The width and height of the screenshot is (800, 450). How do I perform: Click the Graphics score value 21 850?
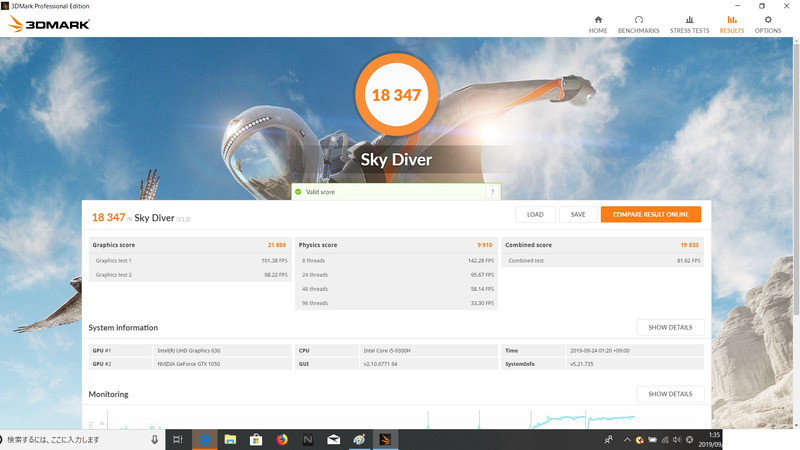pos(277,245)
